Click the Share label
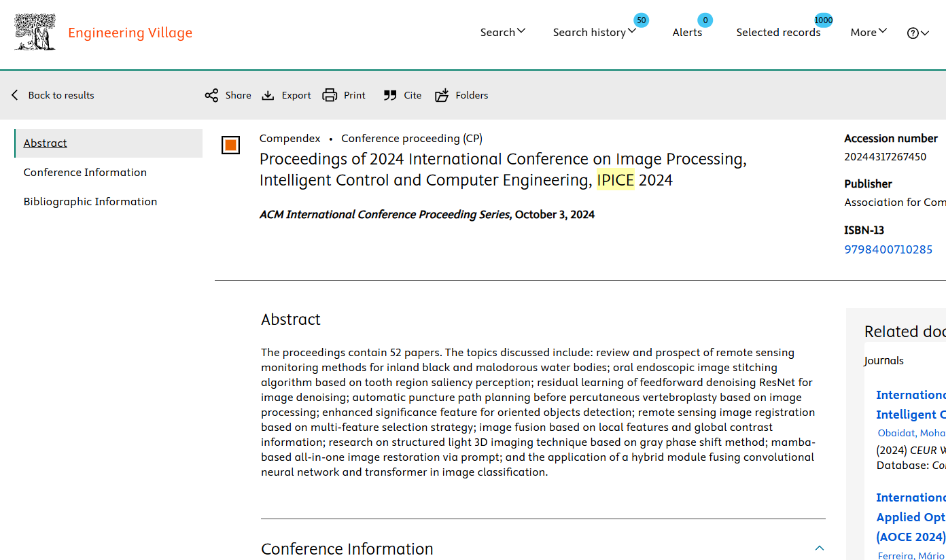Screen dimensions: 946x560 click(x=238, y=95)
